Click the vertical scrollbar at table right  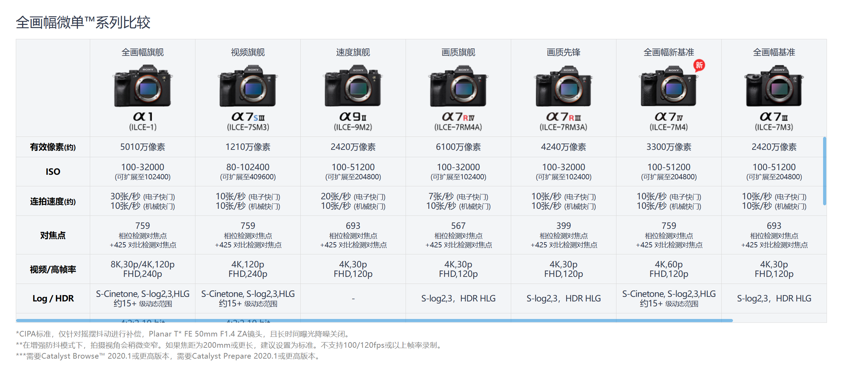[824, 171]
